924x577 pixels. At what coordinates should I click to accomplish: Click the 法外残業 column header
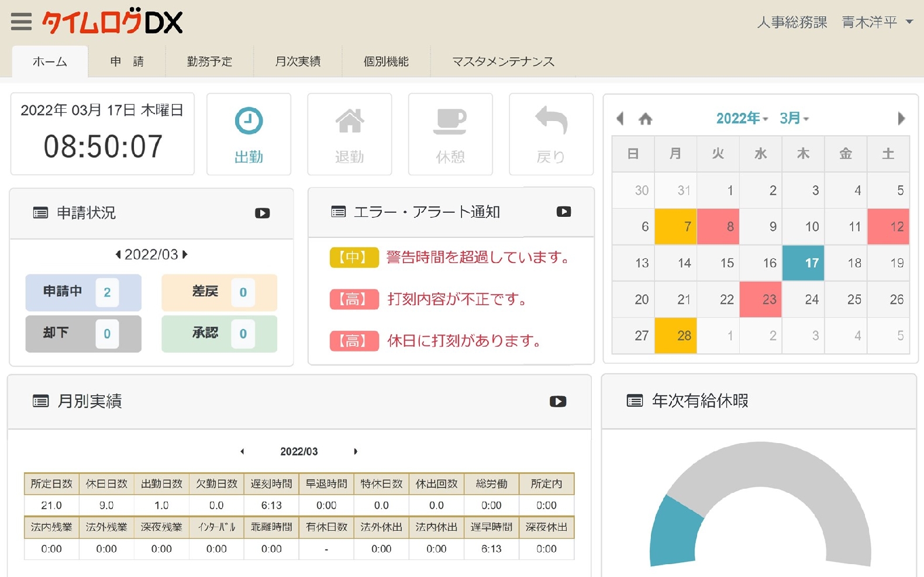click(106, 527)
